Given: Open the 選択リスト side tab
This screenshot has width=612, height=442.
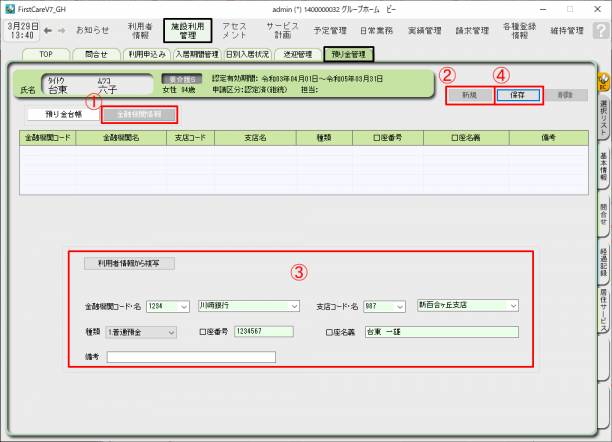Looking at the screenshot, I should coord(603,117).
